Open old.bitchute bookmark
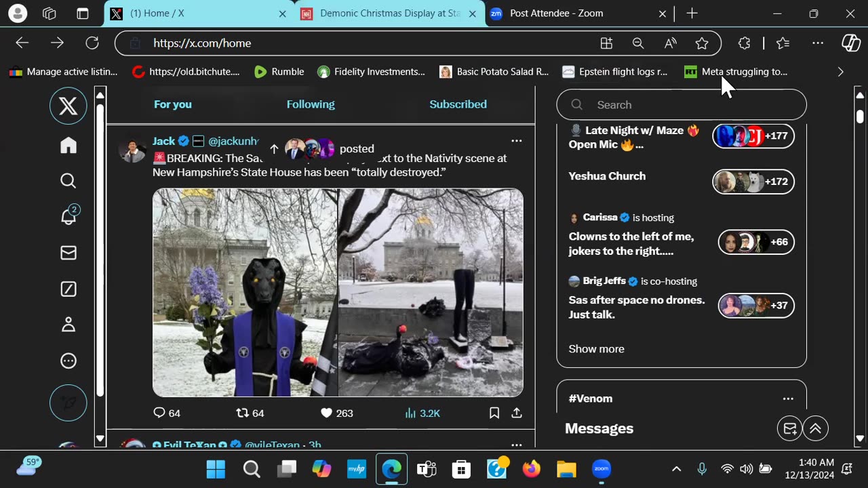The width and height of the screenshot is (868, 488). click(186, 72)
